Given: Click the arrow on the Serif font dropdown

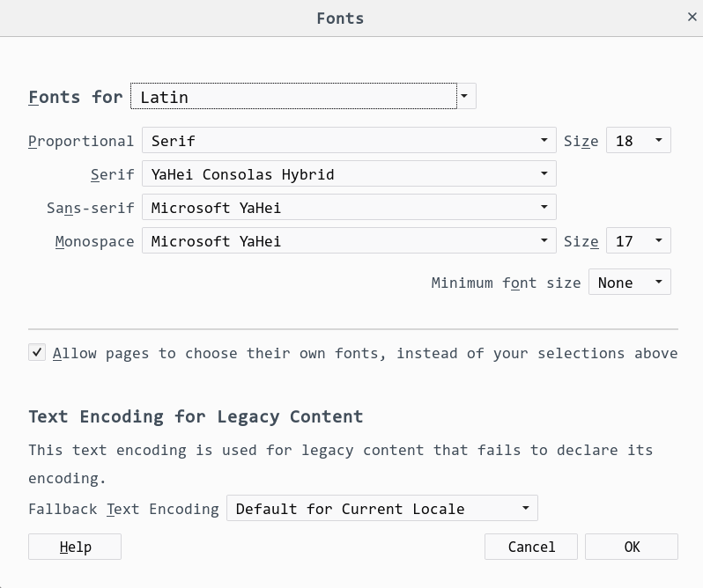Looking at the screenshot, I should [544, 173].
